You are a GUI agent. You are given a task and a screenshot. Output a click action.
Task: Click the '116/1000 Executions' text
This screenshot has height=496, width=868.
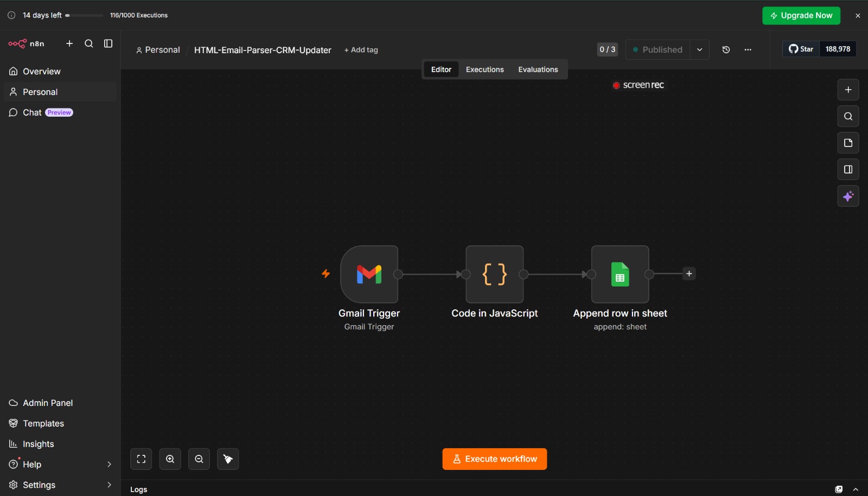[x=139, y=15]
